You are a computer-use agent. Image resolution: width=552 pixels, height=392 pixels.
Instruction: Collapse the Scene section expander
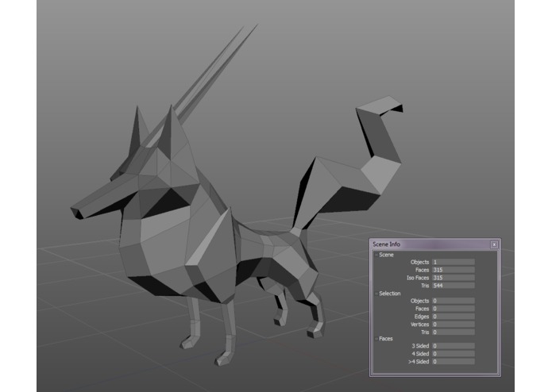(376, 255)
